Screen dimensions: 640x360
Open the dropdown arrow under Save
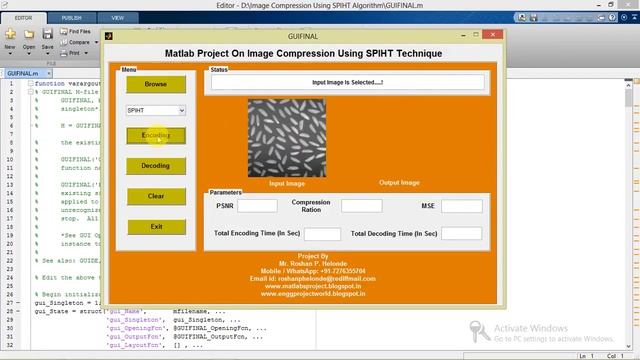tap(47, 53)
